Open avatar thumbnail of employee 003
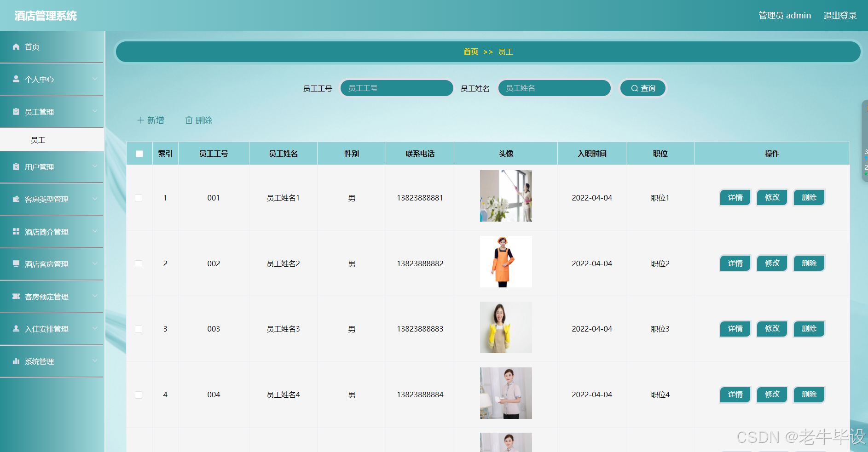This screenshot has width=868, height=452. pos(506,327)
